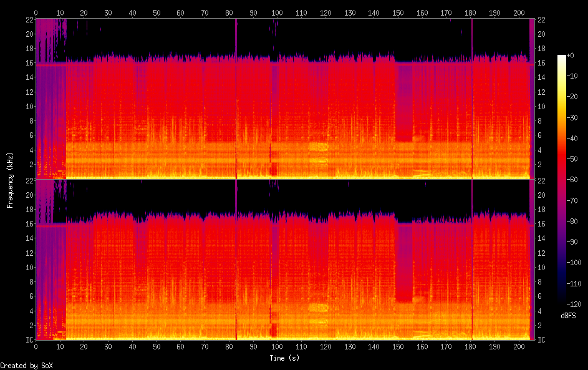Viewport: 588px width, 370px height.
Task: Click the lower channel spectrogram plot
Action: click(285, 260)
